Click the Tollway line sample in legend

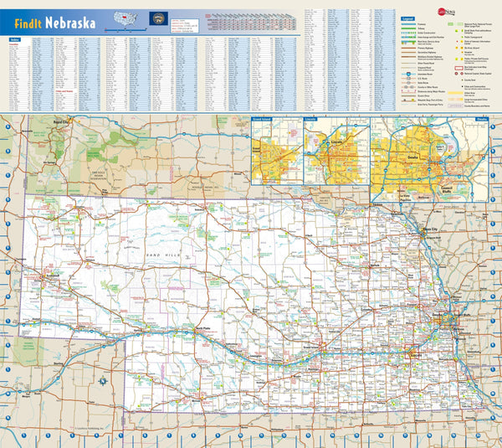408,28
